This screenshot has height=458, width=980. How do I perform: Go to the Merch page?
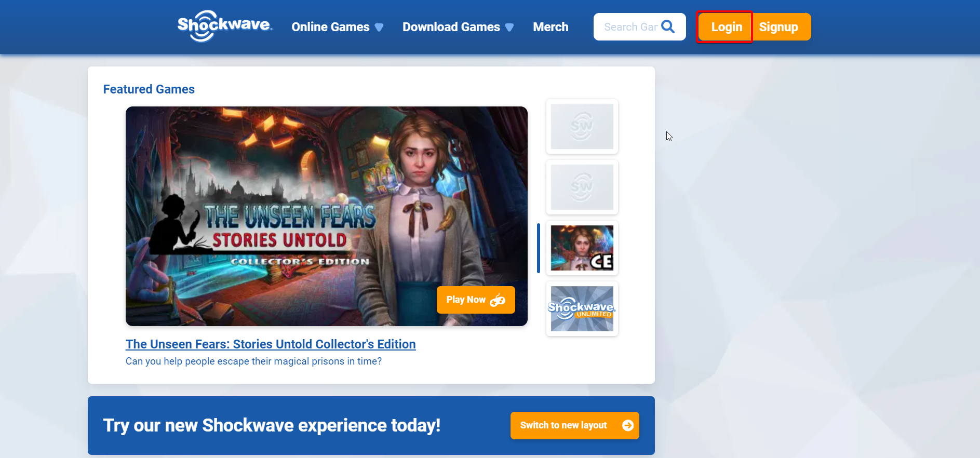[x=551, y=27]
